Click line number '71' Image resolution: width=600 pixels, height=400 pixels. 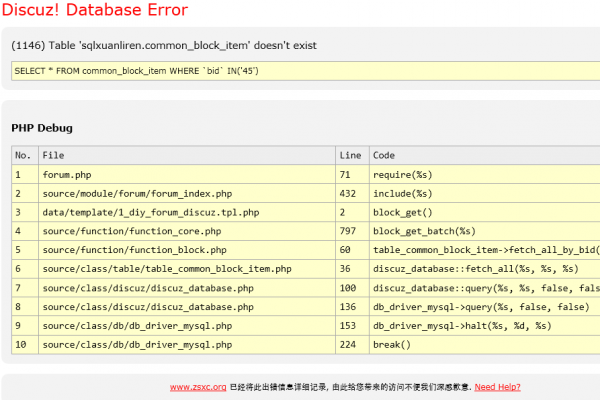(352, 175)
